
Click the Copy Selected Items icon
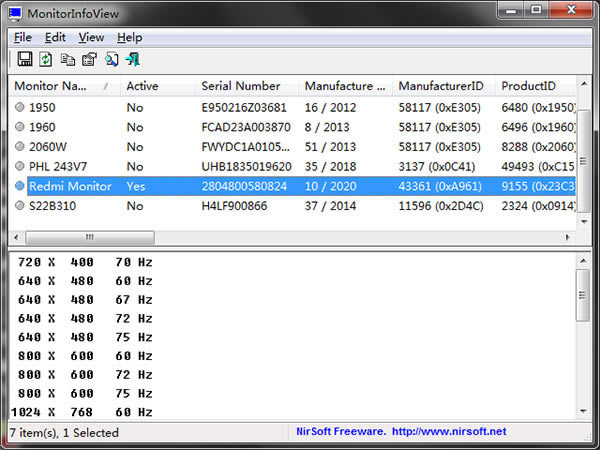click(68, 60)
